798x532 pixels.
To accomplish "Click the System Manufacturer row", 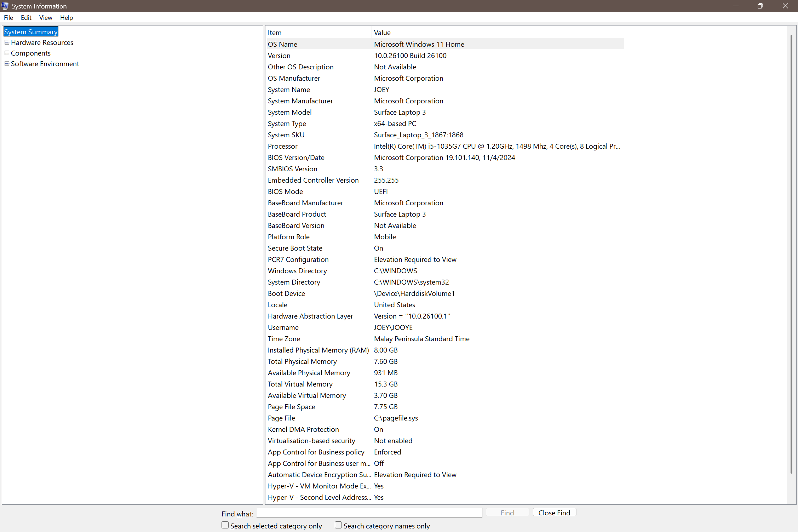I will 445,101.
